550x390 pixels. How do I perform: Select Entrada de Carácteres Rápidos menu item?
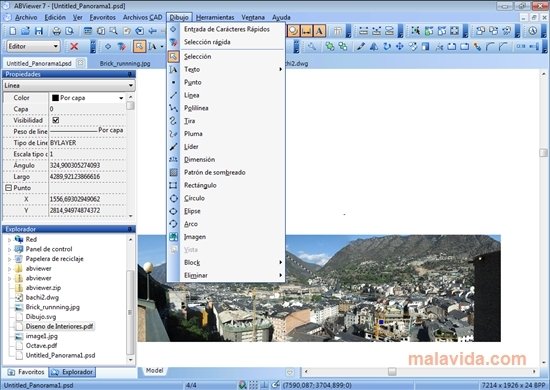pos(226,29)
